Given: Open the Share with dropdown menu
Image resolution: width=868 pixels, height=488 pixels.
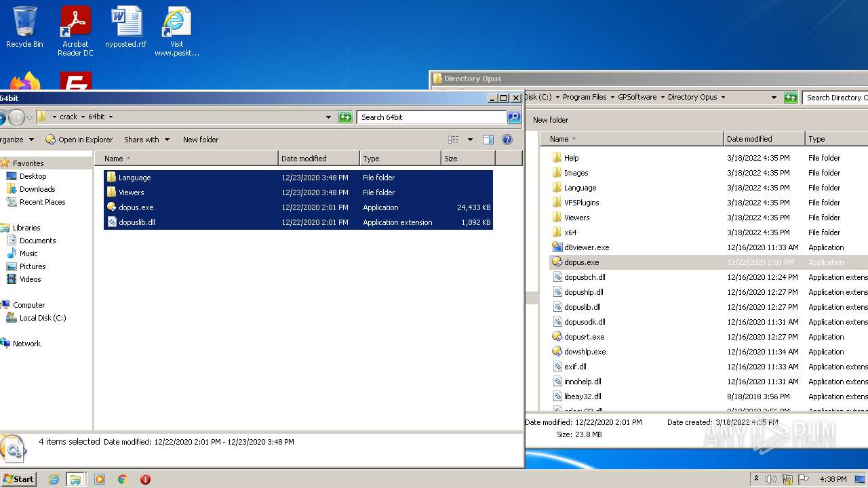Looking at the screenshot, I should coord(146,140).
